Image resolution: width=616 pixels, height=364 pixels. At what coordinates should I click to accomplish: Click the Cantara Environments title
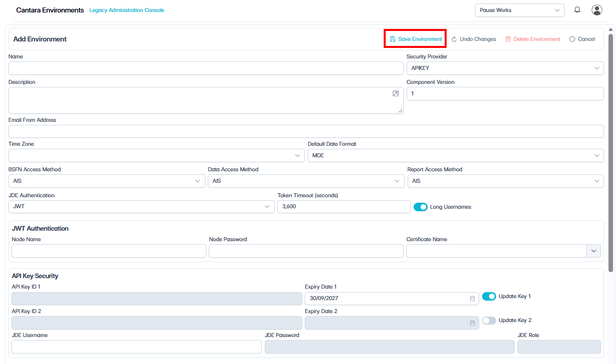coord(50,10)
